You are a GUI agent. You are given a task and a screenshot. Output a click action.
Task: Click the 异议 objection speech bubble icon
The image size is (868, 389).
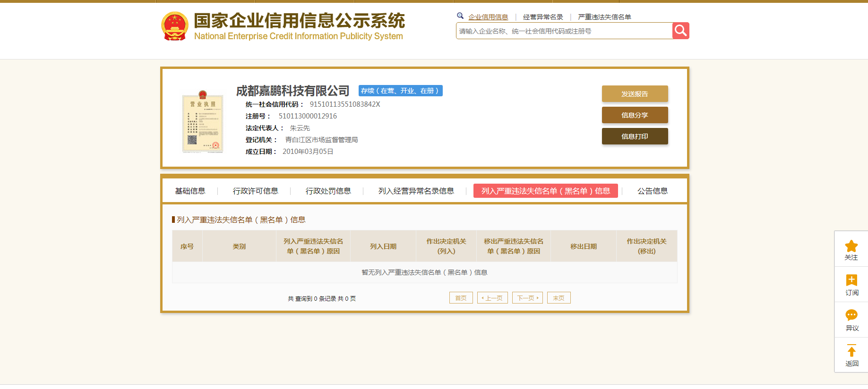click(851, 315)
